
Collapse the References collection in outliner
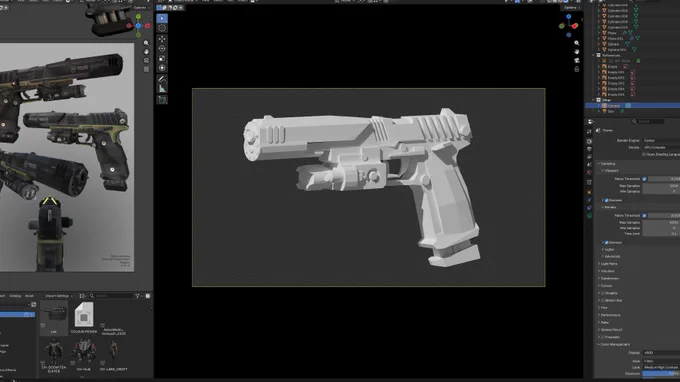[x=594, y=56]
